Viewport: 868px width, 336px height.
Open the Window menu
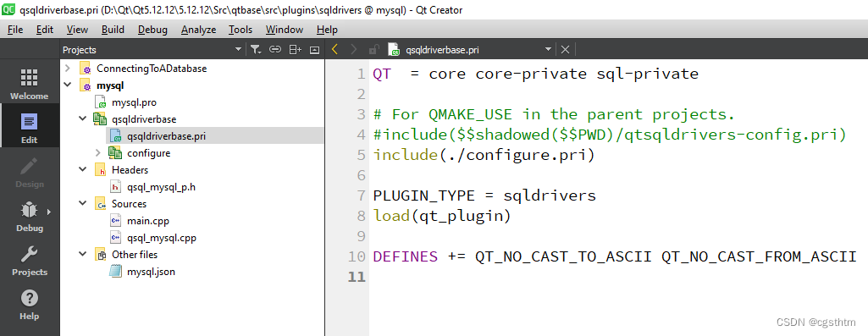284,30
